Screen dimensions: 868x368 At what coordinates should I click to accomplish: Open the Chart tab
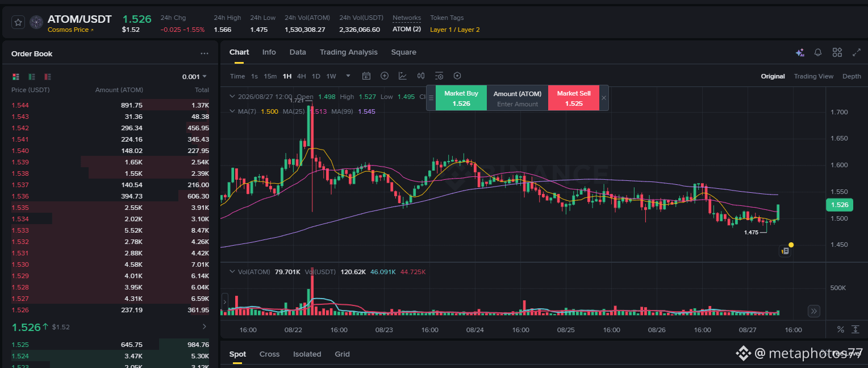(x=239, y=52)
